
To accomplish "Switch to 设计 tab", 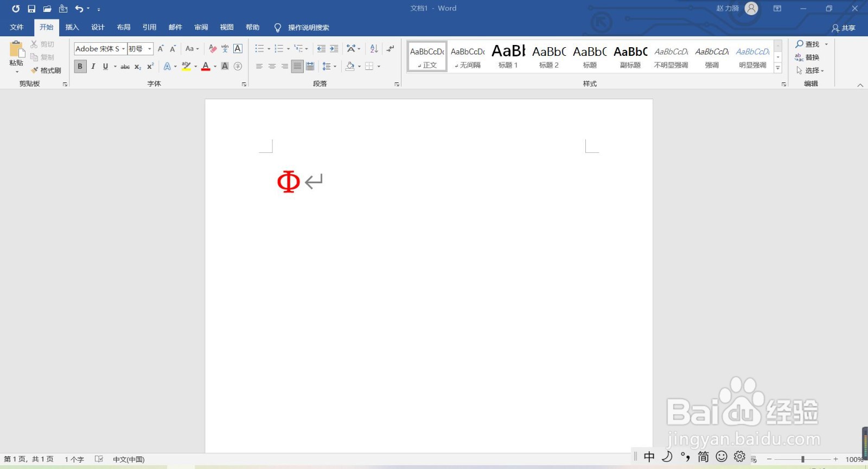I will (98, 27).
